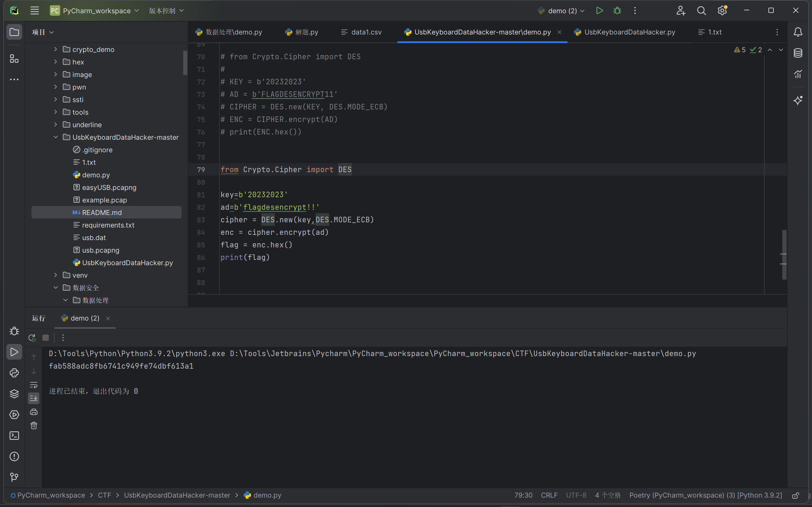Open the editor tabs options menu
The image size is (812, 507).
tap(777, 32)
